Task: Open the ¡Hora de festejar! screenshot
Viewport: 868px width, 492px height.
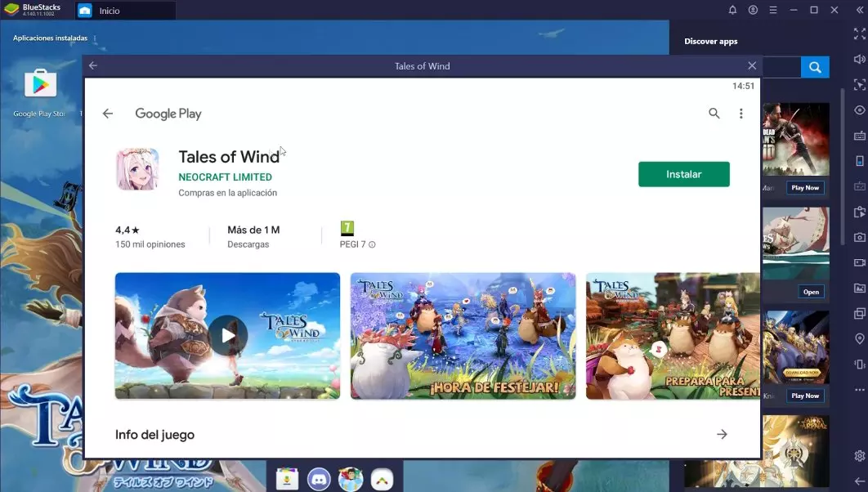Action: pyautogui.click(x=463, y=335)
